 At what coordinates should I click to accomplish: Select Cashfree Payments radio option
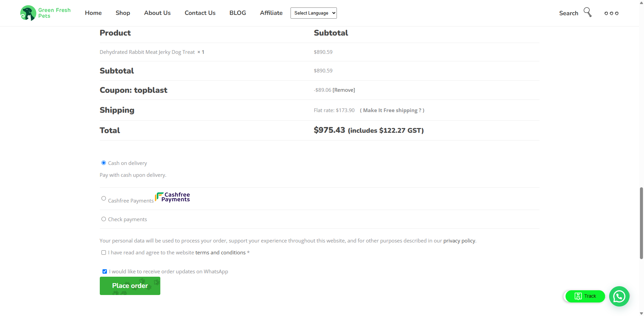103,198
